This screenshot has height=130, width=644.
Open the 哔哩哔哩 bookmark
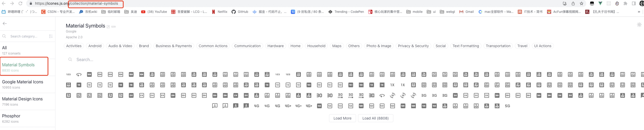[19, 12]
